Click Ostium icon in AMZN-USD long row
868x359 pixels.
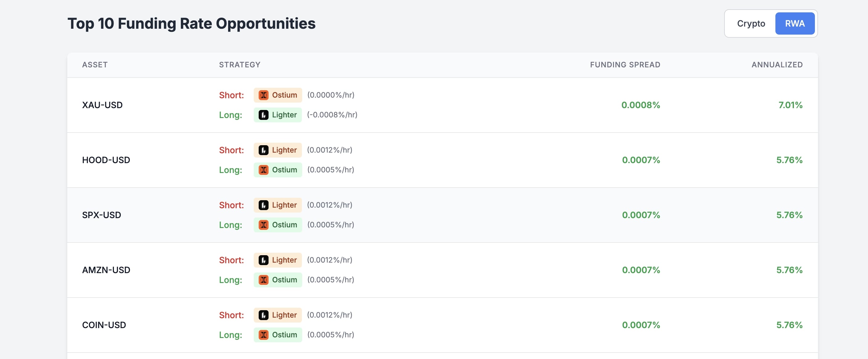click(264, 280)
